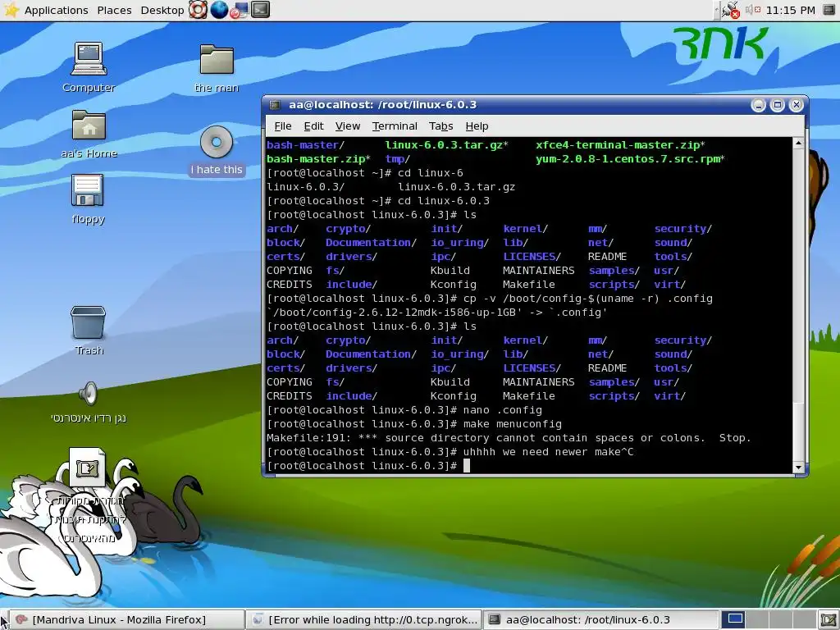840x630 pixels.
Task: Click 'linux-6.0.3.tar.gz*' in first listing
Action: (x=446, y=144)
